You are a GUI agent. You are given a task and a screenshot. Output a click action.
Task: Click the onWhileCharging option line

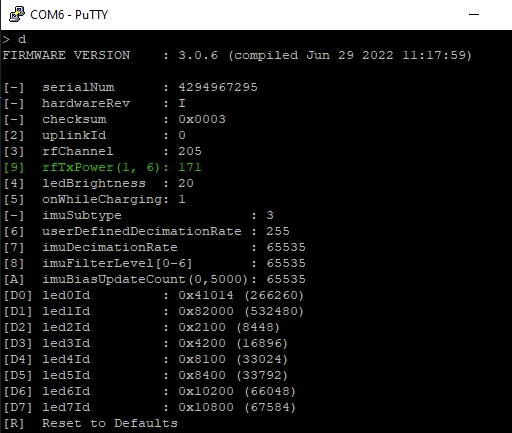pos(94,199)
